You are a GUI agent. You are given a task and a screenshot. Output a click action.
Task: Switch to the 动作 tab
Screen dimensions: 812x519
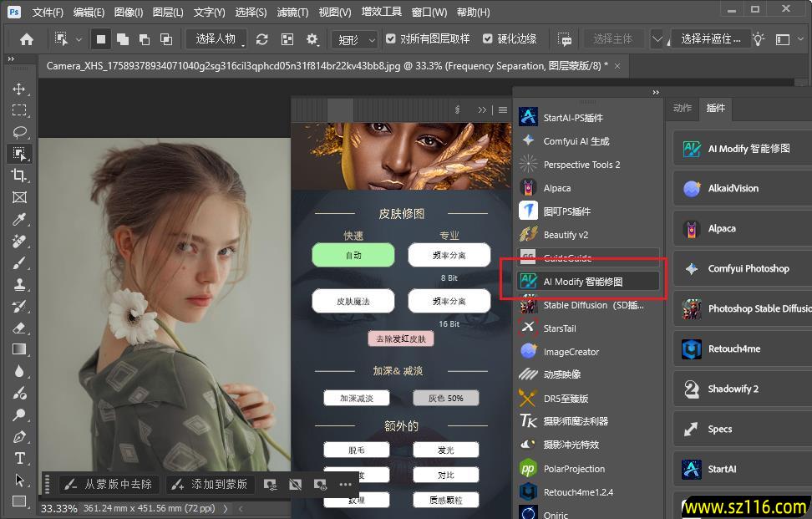tap(683, 108)
